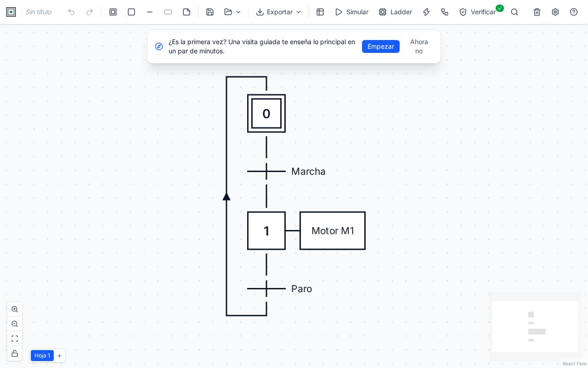Click the lightning bolt icon
Image resolution: width=588 pixels, height=368 pixels.
pos(426,12)
